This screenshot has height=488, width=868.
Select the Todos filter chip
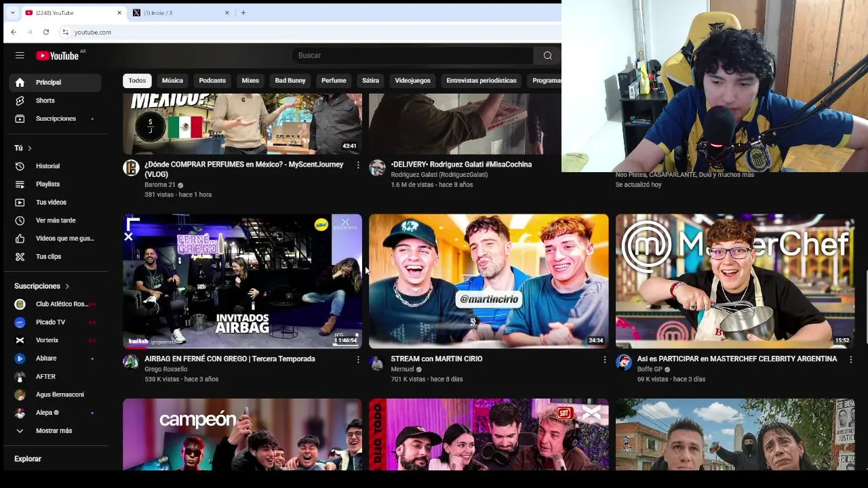(137, 81)
